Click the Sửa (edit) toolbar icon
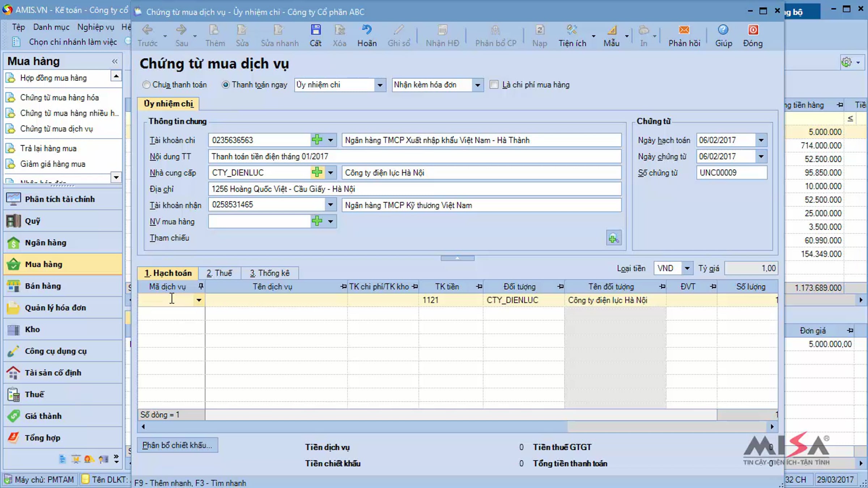 pos(242,30)
